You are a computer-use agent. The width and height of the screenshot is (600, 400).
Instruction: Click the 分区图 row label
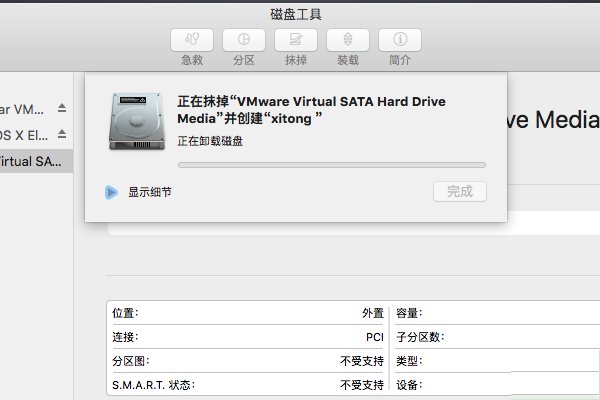pos(131,361)
